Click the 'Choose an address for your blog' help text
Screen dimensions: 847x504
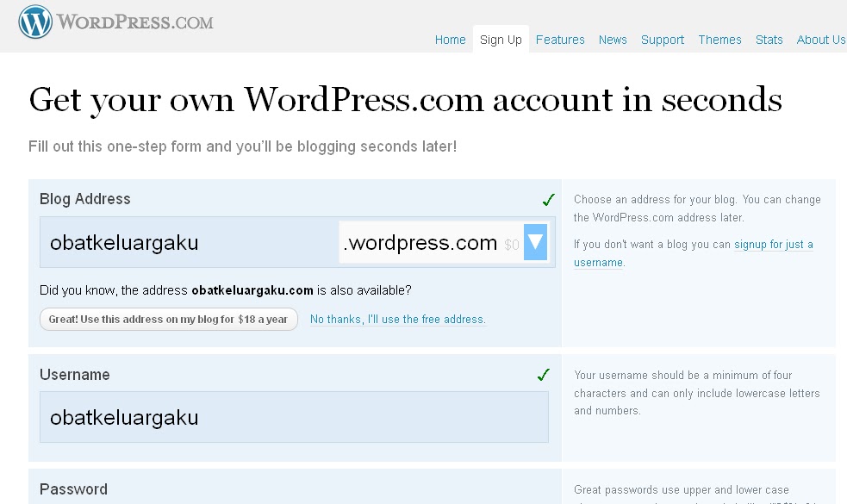[697, 208]
